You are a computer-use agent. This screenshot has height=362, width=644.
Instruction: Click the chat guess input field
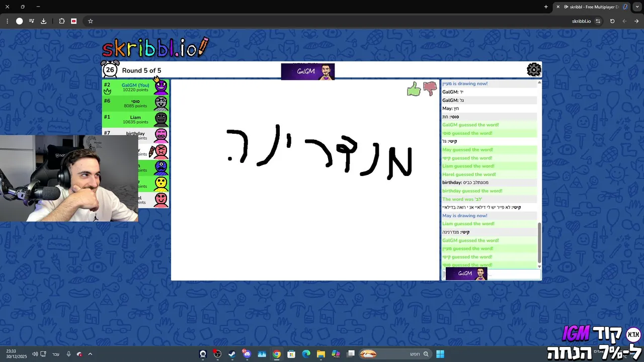point(492,274)
